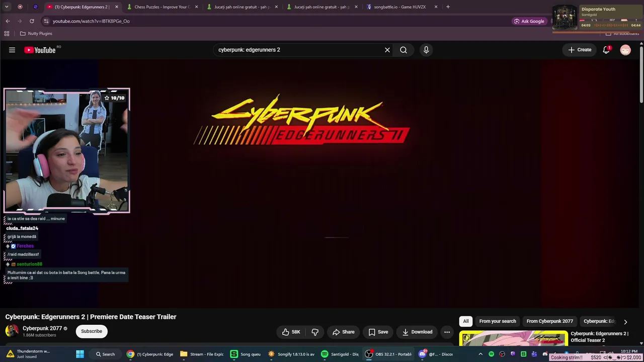Click the Edgerunners 2 video player
The height and width of the screenshot is (362, 644).
[x=320, y=184]
